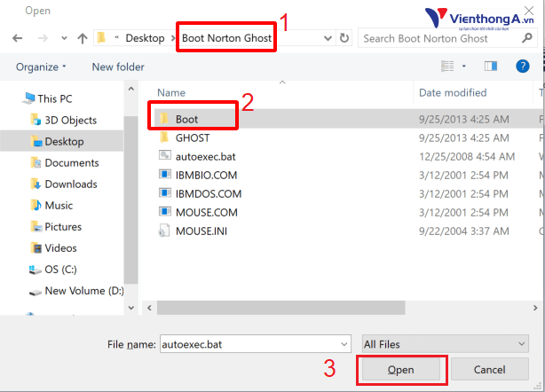Click the GHOST folder icon
Screen dimensions: 545x392
(164, 137)
